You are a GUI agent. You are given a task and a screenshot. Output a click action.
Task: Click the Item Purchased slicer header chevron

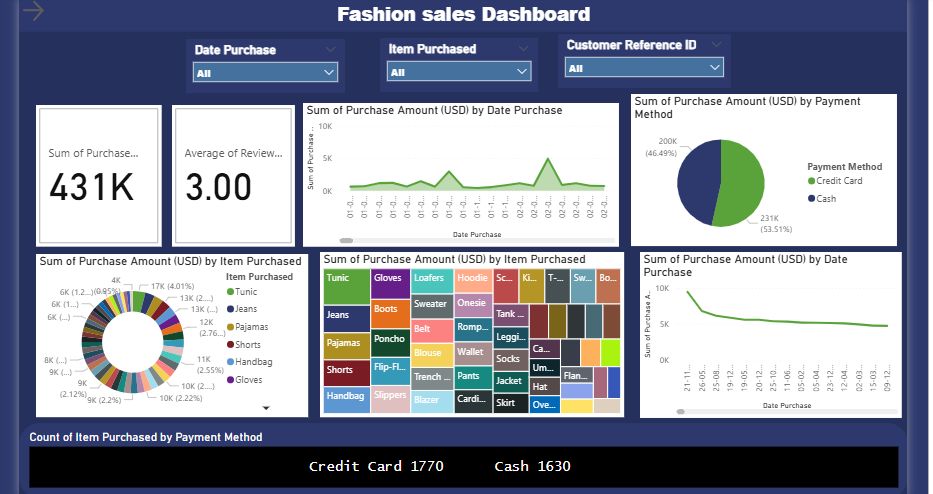(524, 48)
